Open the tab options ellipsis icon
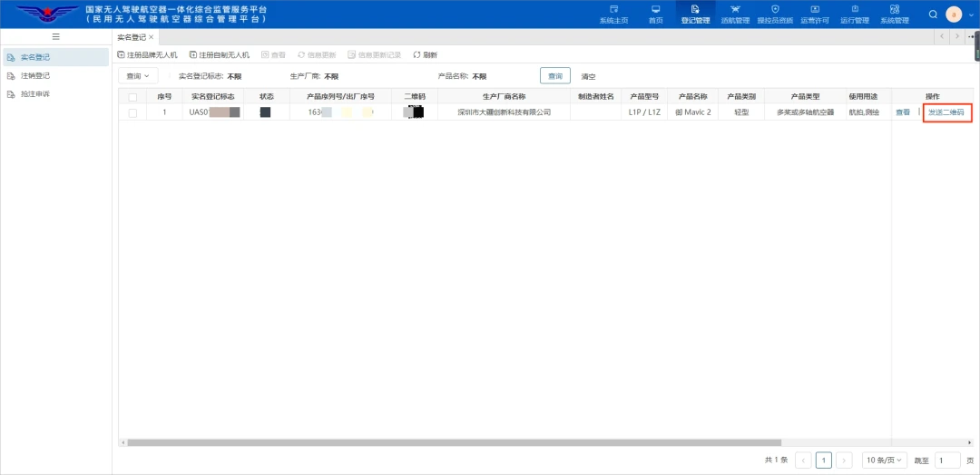The width and height of the screenshot is (980, 475). pyautogui.click(x=972, y=37)
